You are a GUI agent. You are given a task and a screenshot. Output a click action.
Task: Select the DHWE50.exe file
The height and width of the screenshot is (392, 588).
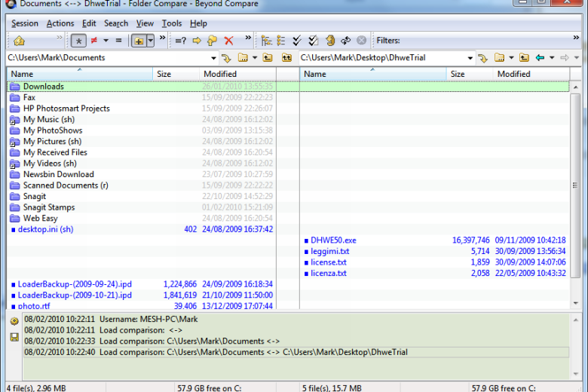point(333,240)
